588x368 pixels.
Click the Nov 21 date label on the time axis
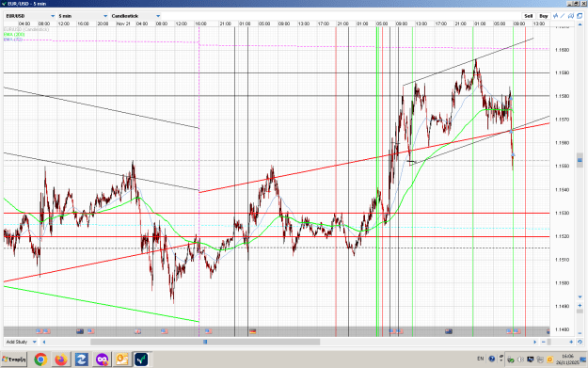pyautogui.click(x=123, y=24)
